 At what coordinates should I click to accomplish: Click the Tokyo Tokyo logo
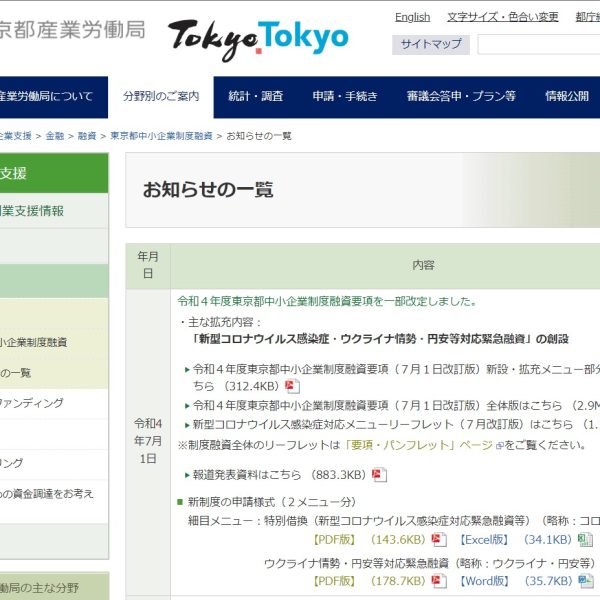point(258,39)
